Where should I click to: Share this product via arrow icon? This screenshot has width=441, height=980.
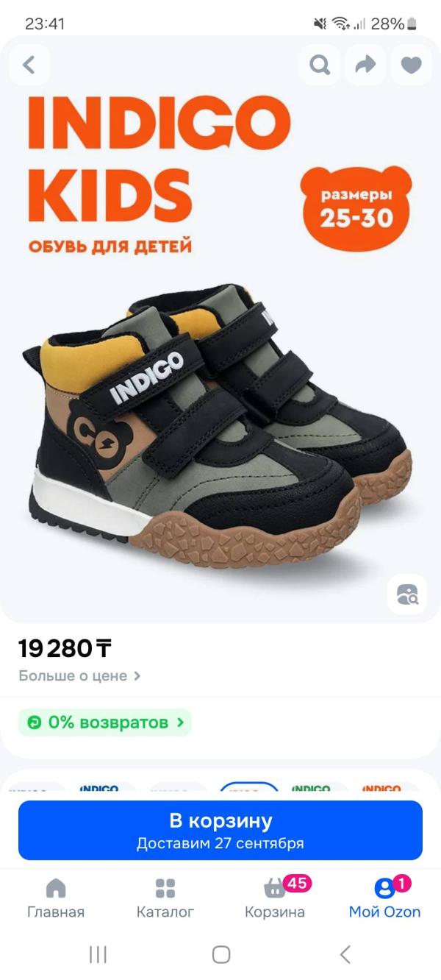click(x=365, y=65)
